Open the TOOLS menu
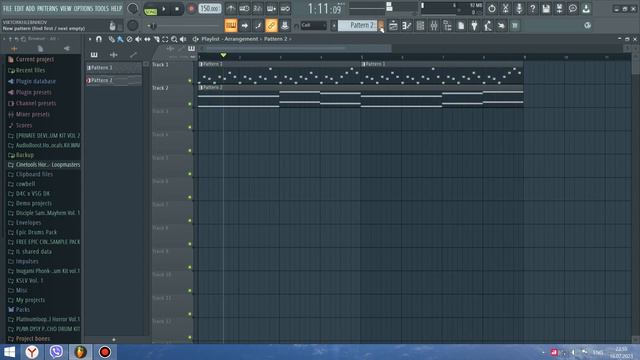640x360 pixels. 102,9
